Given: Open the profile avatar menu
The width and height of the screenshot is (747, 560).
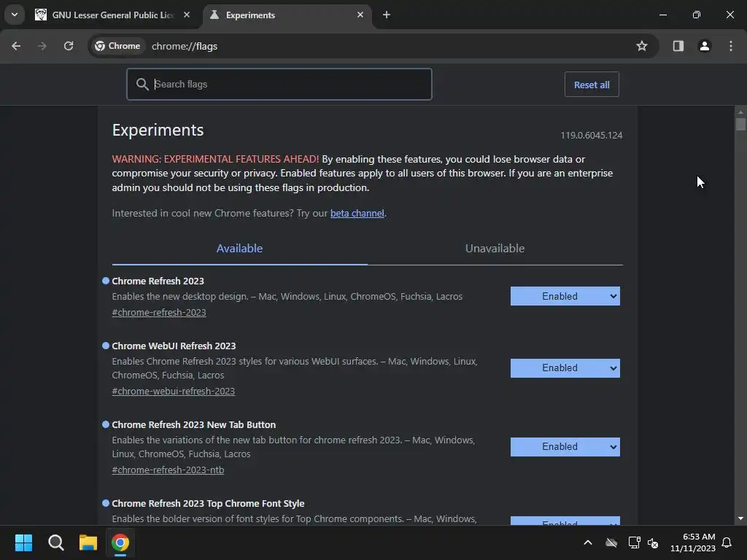Looking at the screenshot, I should coord(704,46).
